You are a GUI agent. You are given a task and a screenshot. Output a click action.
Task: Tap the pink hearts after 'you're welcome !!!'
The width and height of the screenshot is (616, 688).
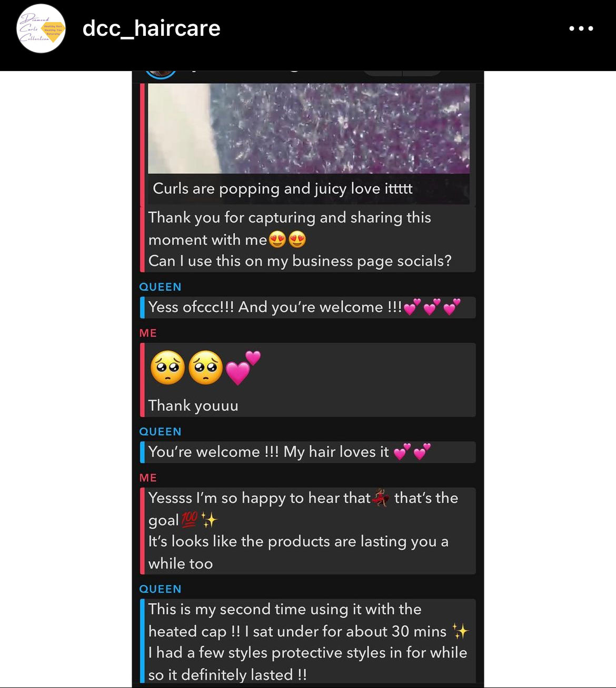432,307
